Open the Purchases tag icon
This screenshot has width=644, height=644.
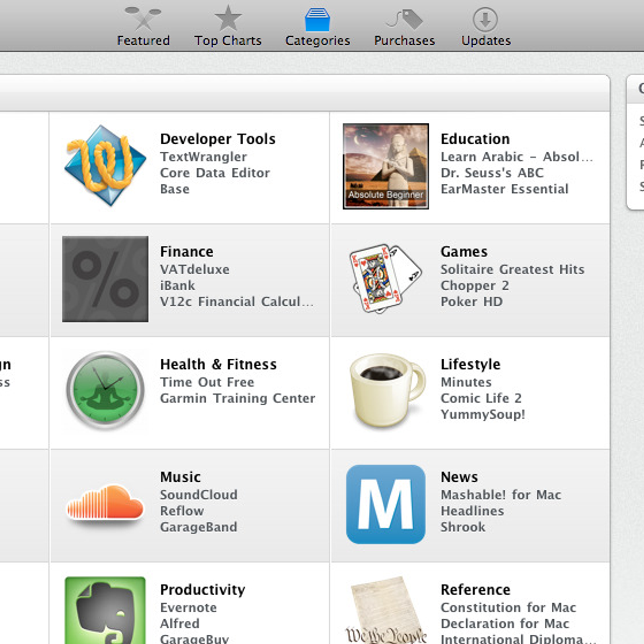405,19
